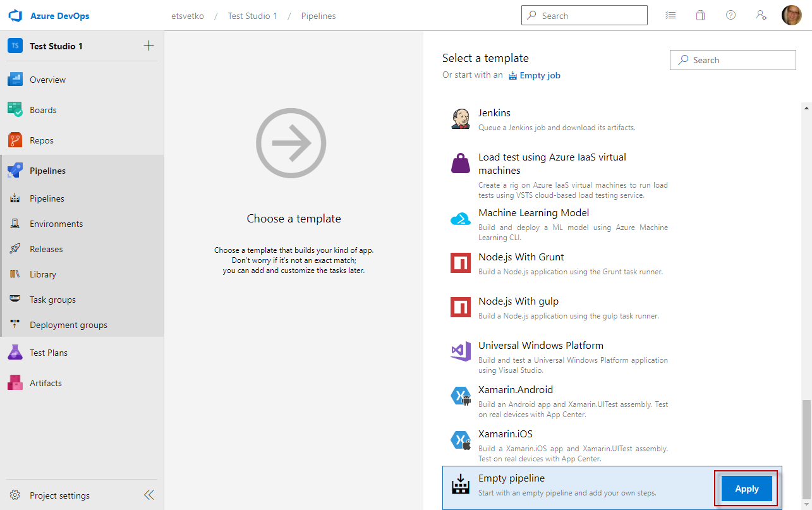
Task: Select the Jenkins template title
Action: [x=494, y=113]
